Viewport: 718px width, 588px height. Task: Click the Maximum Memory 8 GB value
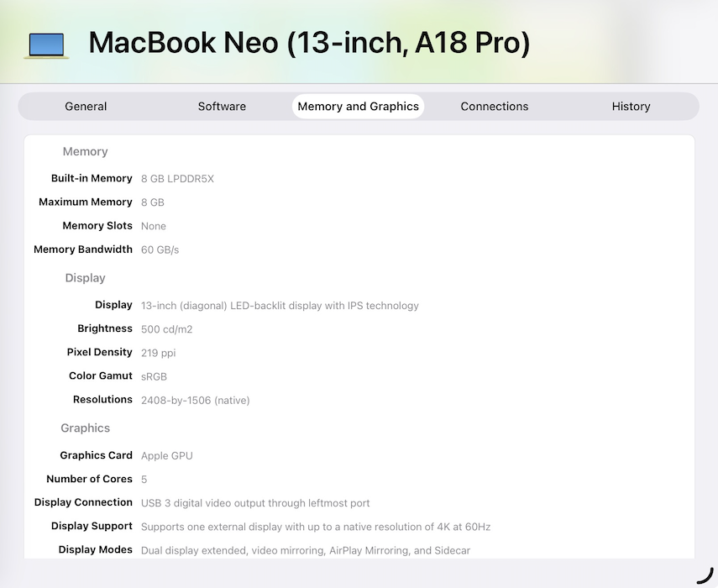click(153, 202)
